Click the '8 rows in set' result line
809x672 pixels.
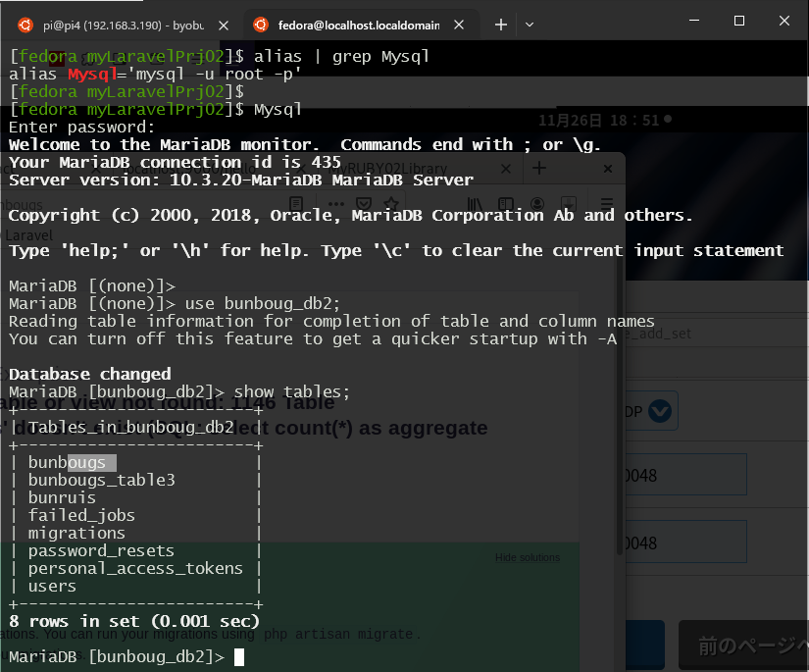(134, 621)
